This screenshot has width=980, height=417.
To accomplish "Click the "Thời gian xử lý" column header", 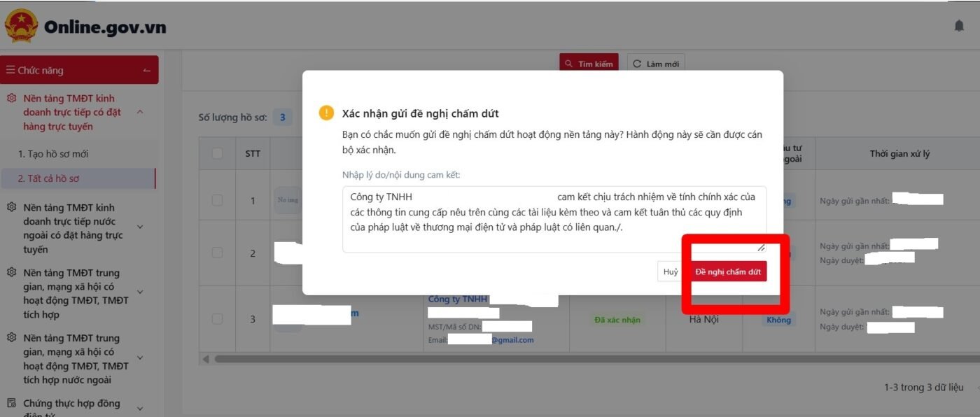I will pyautogui.click(x=899, y=153).
